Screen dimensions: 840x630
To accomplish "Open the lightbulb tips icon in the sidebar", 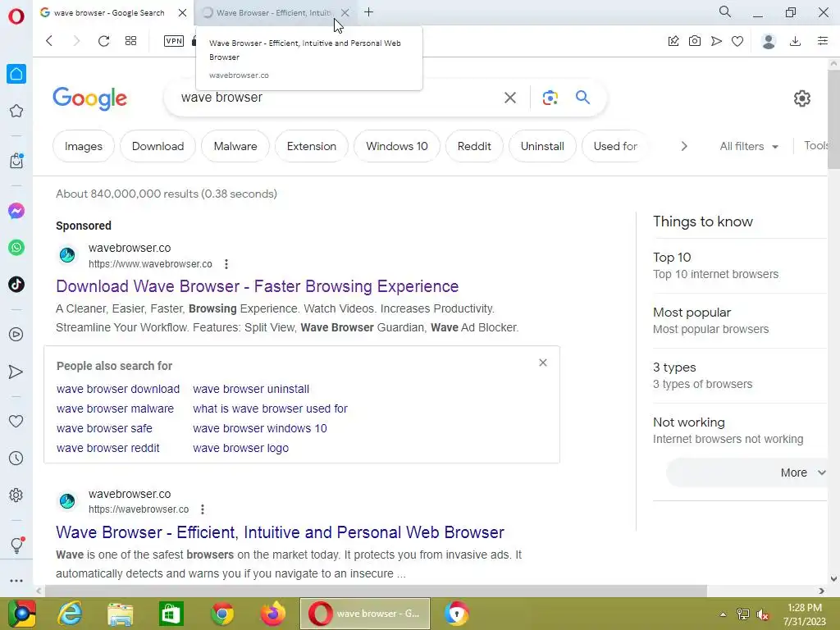I will tap(16, 546).
